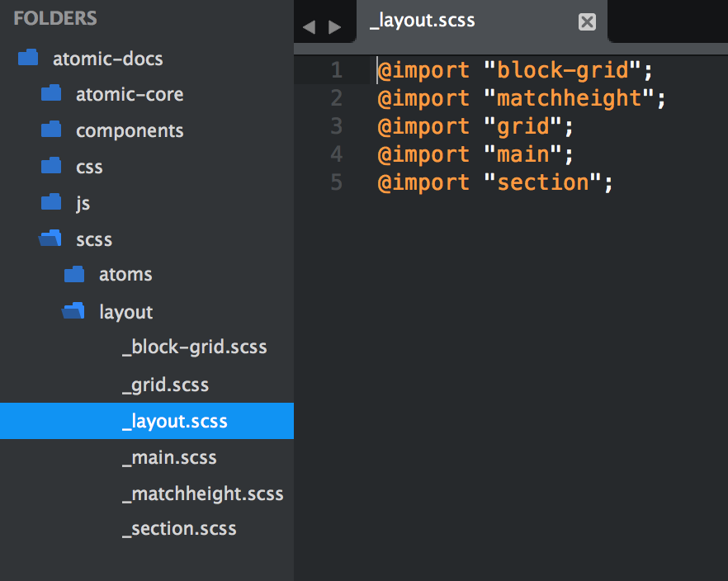
Task: Collapse the open scss folder icon
Action: pyautogui.click(x=50, y=238)
